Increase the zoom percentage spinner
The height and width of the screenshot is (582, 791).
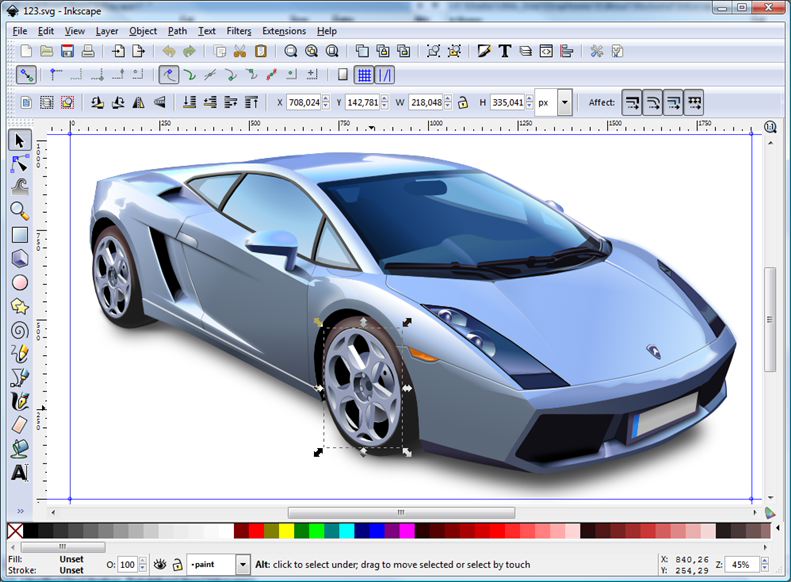(x=765, y=561)
